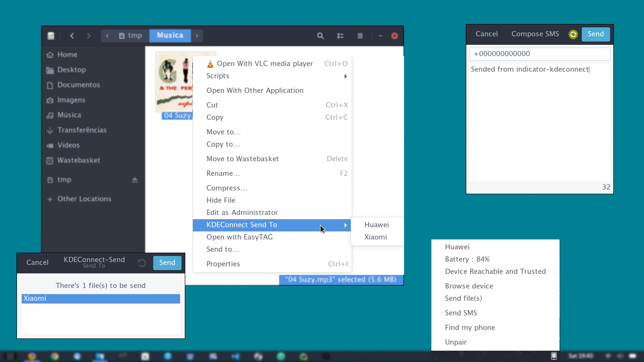Click the back navigation arrow

click(72, 35)
